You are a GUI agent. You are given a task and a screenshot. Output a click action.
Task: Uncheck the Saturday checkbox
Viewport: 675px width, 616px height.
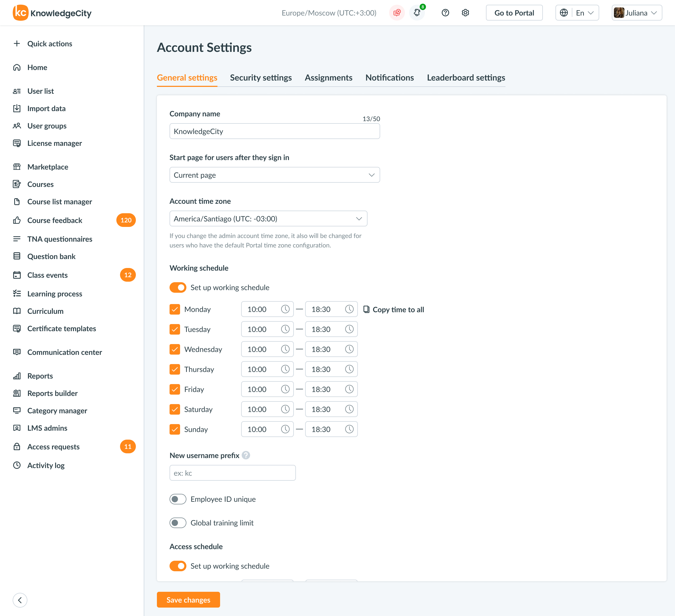pos(175,409)
